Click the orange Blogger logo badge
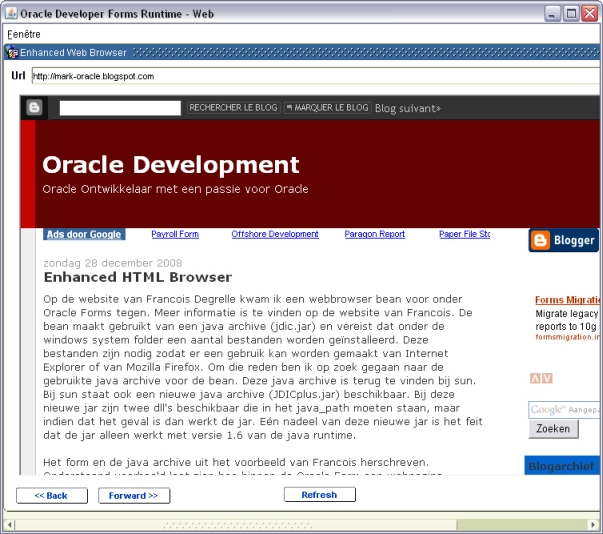This screenshot has height=534, width=603. pyautogui.click(x=563, y=240)
